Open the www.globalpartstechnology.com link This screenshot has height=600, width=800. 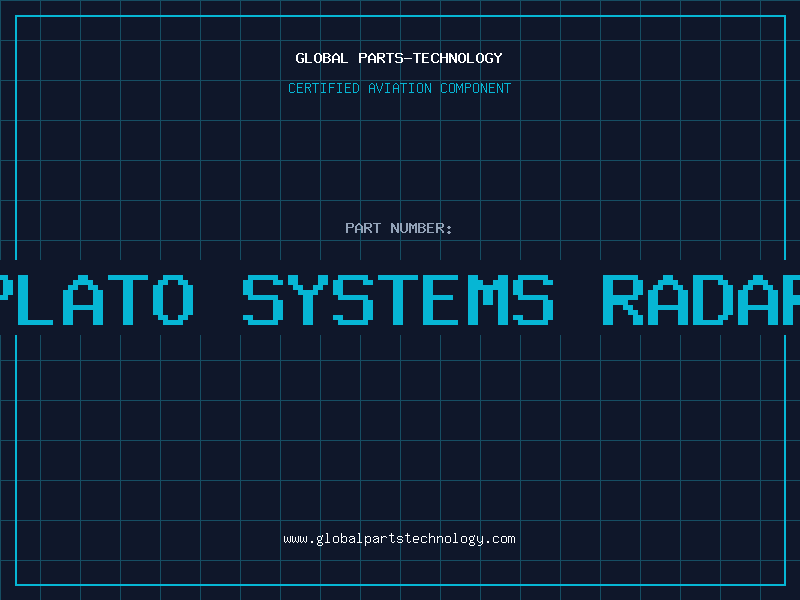[x=399, y=539]
